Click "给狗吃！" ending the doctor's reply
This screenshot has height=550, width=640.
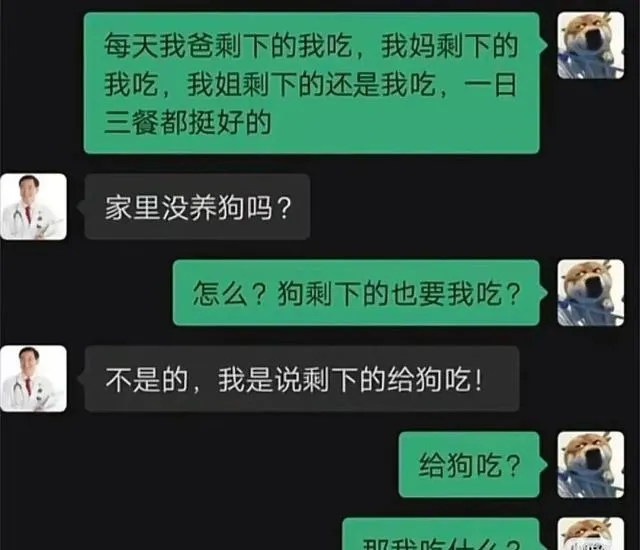pos(435,379)
